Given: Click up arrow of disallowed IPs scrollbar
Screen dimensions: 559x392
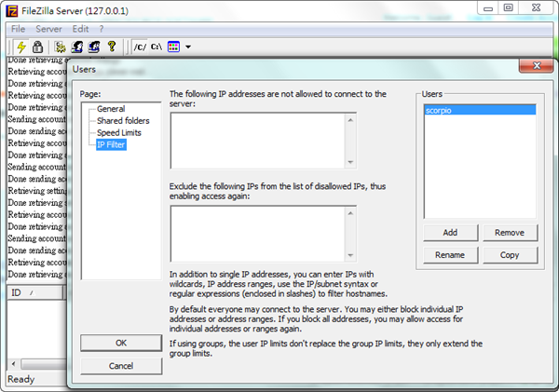Looking at the screenshot, I should pos(350,120).
